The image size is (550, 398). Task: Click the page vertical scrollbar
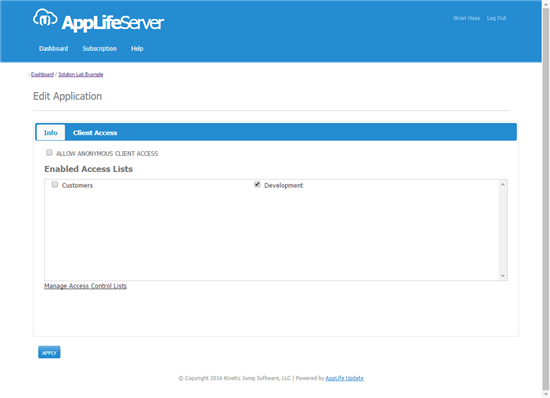pos(546,199)
